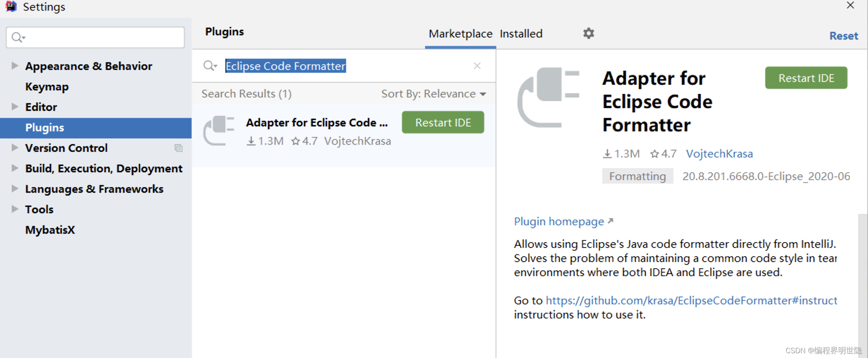Expand the Languages & Frameworks node
The image size is (868, 358).
(x=15, y=189)
